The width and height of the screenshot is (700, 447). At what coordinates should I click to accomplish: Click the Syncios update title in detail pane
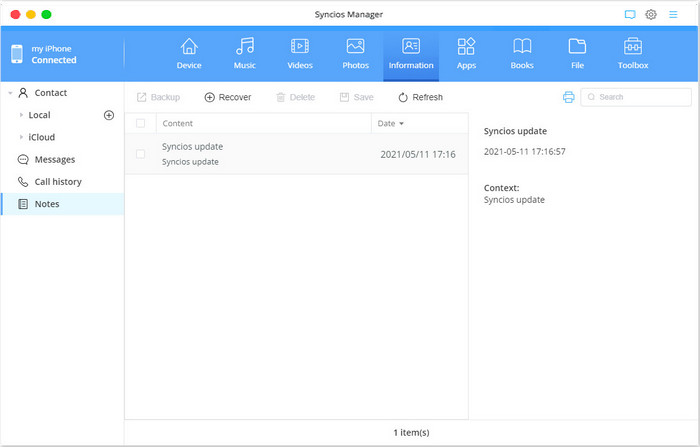pyautogui.click(x=515, y=131)
